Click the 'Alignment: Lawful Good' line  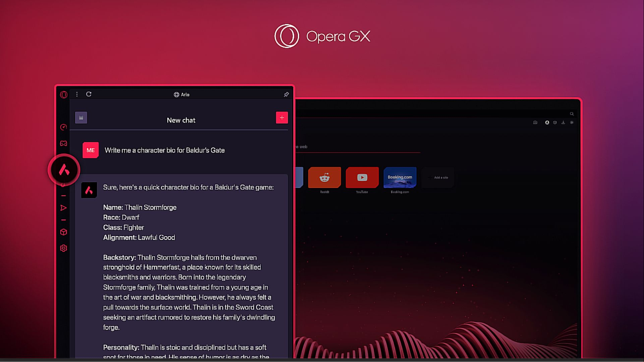tap(139, 237)
